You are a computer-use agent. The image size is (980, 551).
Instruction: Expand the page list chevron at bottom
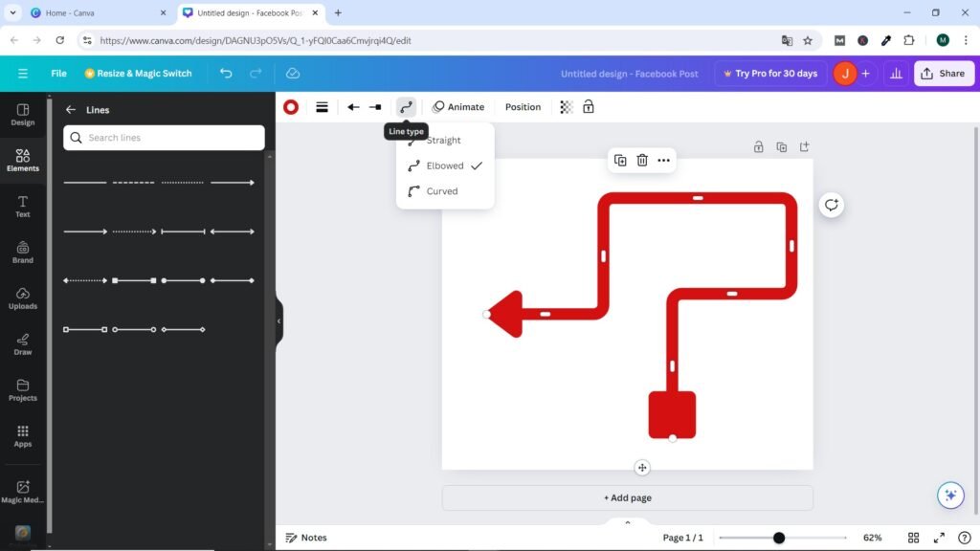628,522
